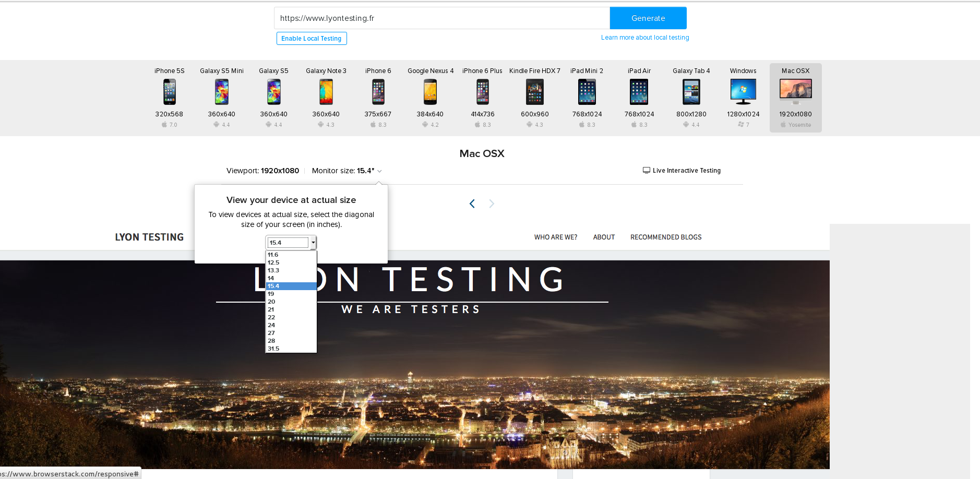
Task: Click the Mac OSX Yosemite device icon
Action: coord(795,92)
